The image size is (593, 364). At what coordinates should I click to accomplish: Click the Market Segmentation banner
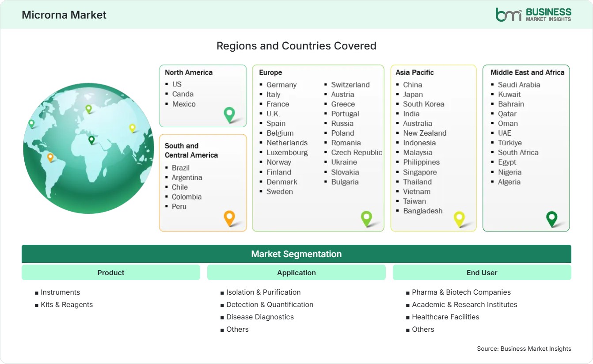coord(296,254)
